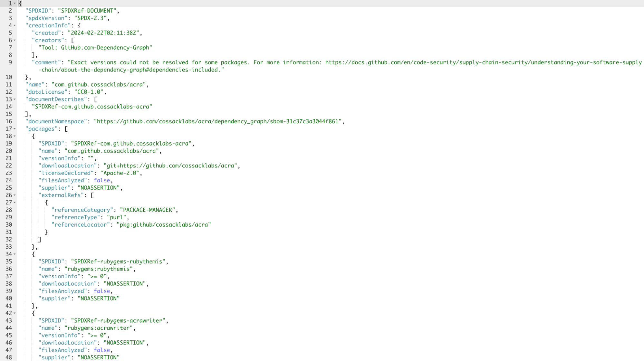Collapse the root object fold arrow on line 1
Screen dimensions: 644x361
14,4
